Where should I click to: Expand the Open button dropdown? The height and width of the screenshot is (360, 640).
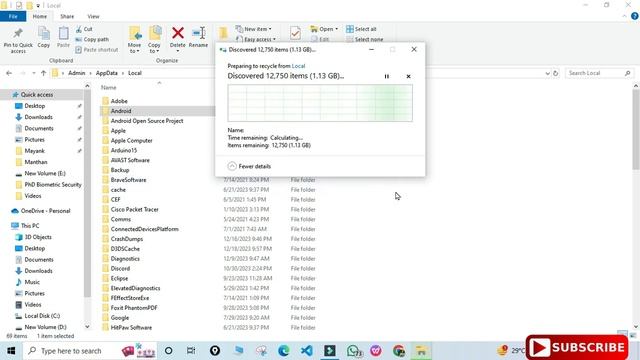coord(336,29)
